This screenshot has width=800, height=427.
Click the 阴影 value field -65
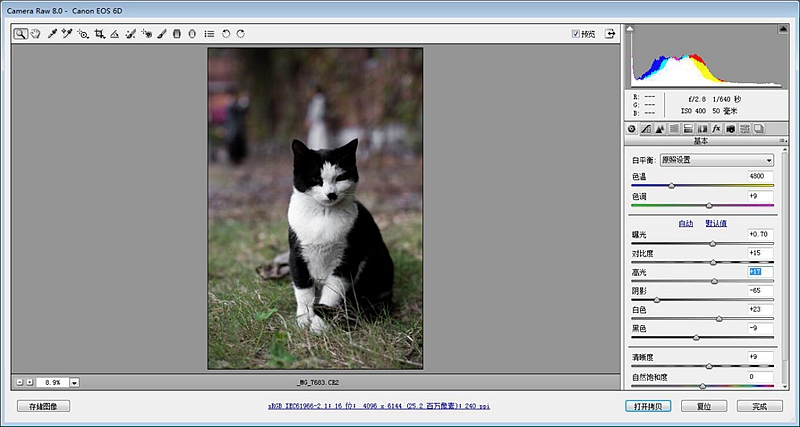click(x=760, y=291)
